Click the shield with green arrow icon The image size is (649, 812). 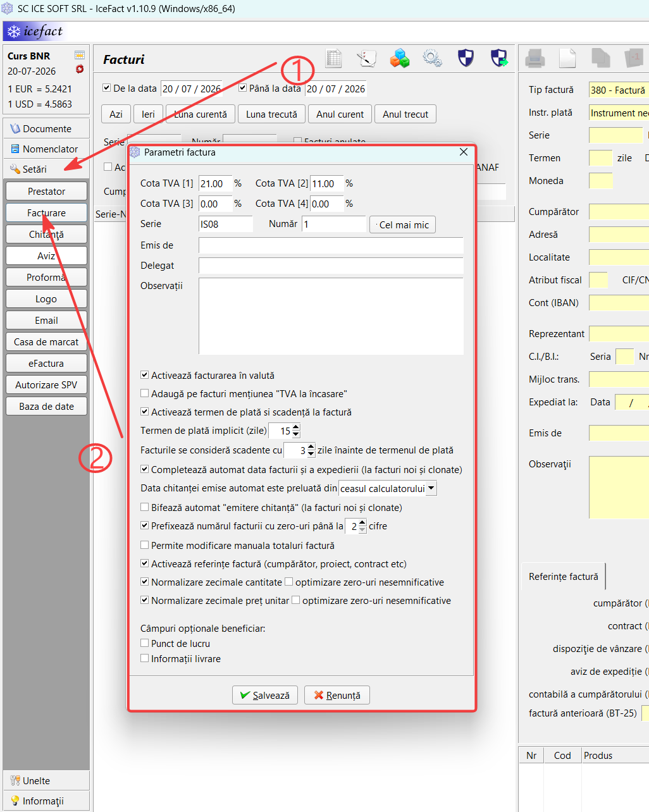click(x=499, y=58)
